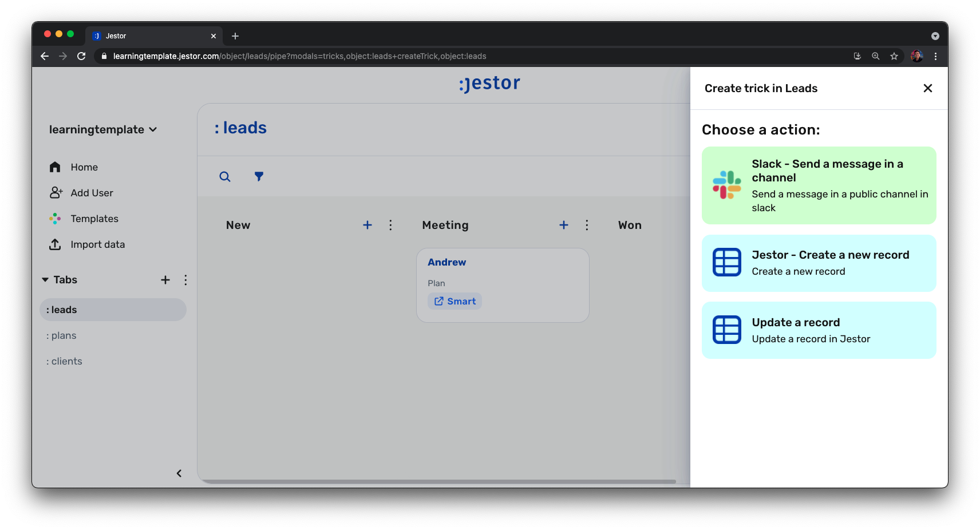
Task: Go to Home in the sidebar
Action: pos(74,167)
